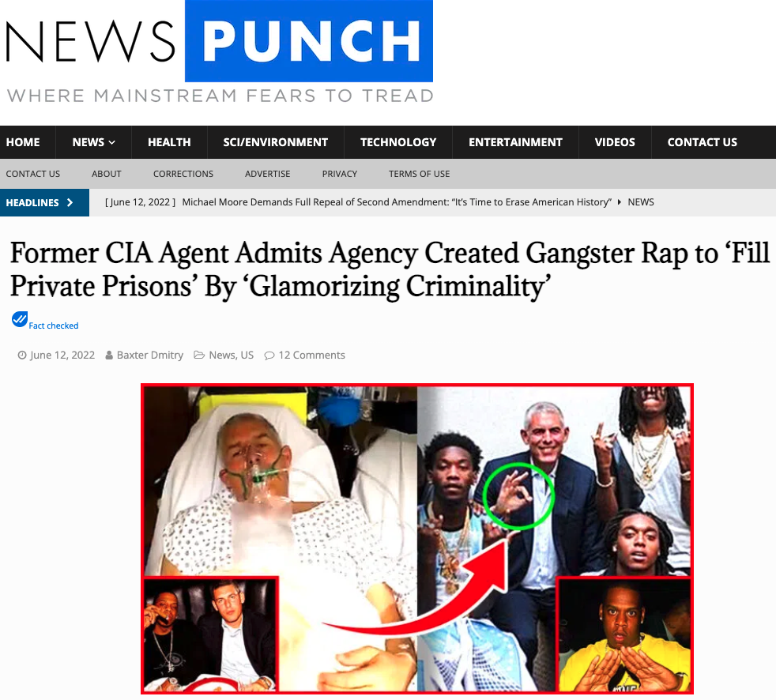Click the article's featured image
776x700 pixels.
pos(416,539)
